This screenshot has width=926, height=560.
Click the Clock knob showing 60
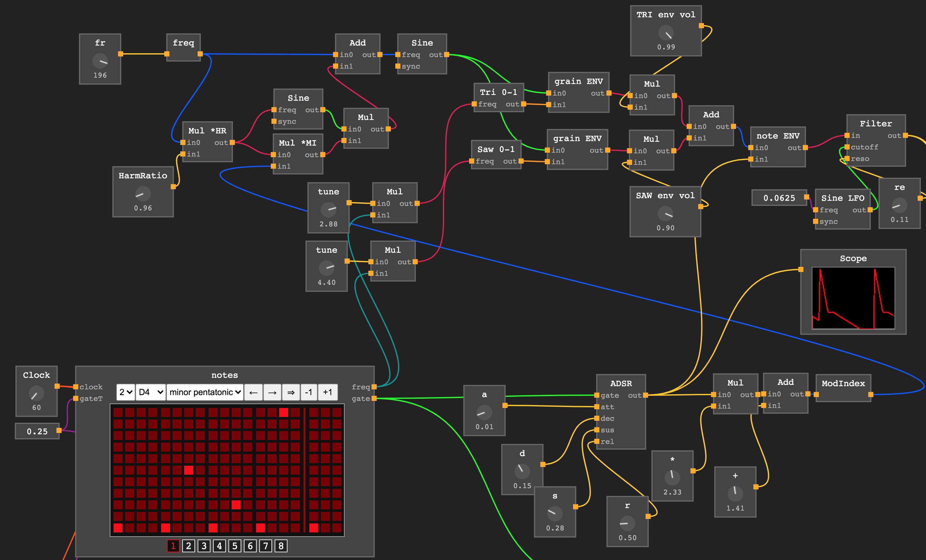[37, 394]
